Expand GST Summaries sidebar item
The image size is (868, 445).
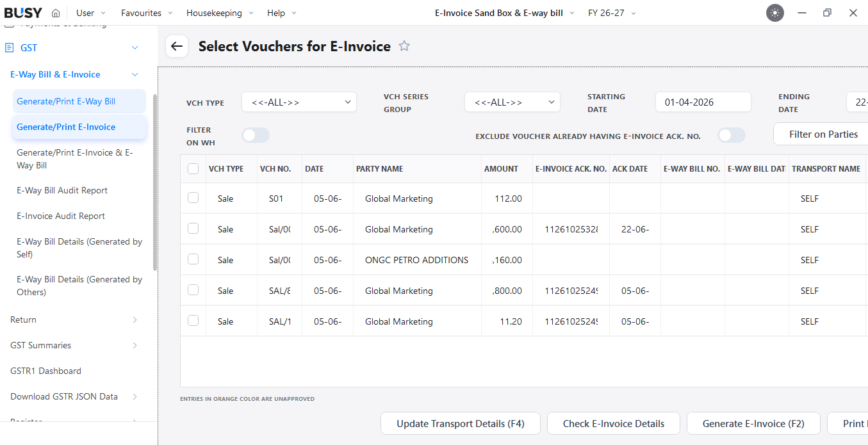click(x=135, y=346)
